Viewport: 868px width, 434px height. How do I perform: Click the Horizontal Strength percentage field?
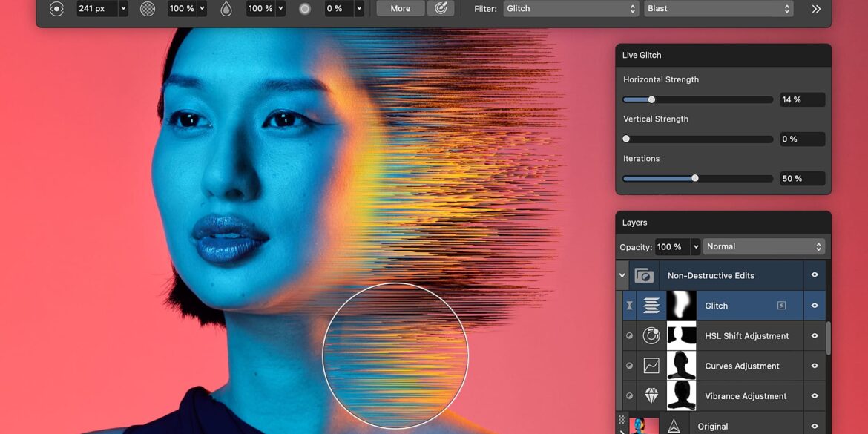[801, 99]
